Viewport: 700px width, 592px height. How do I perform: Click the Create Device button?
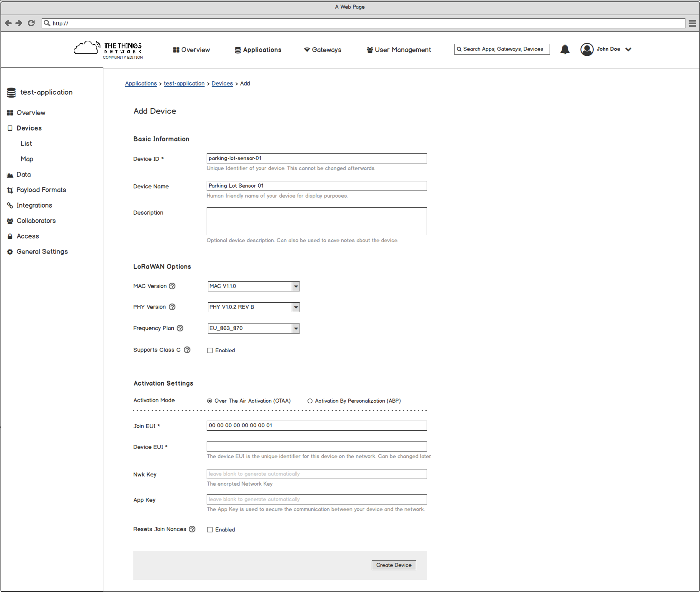[x=393, y=565]
